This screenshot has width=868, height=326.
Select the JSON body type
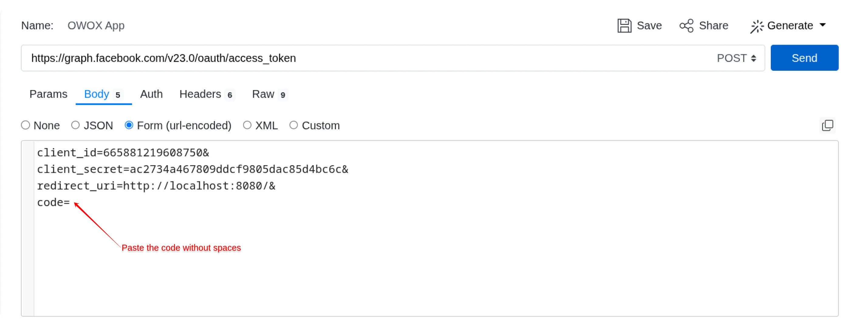76,125
